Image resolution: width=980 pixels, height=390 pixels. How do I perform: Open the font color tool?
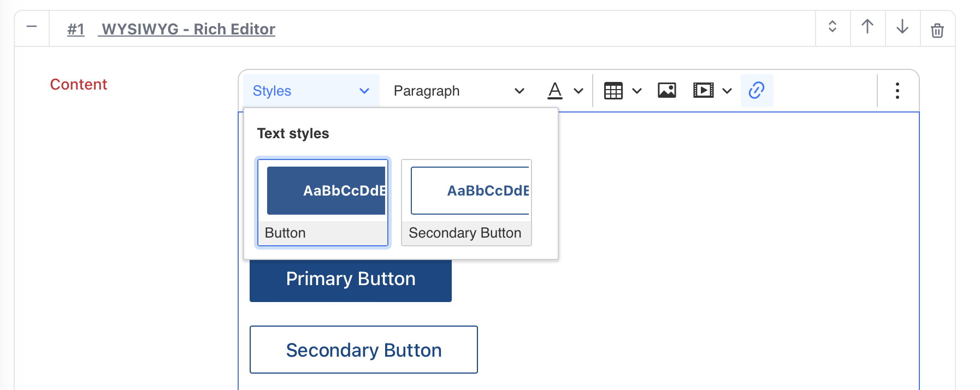pyautogui.click(x=555, y=91)
